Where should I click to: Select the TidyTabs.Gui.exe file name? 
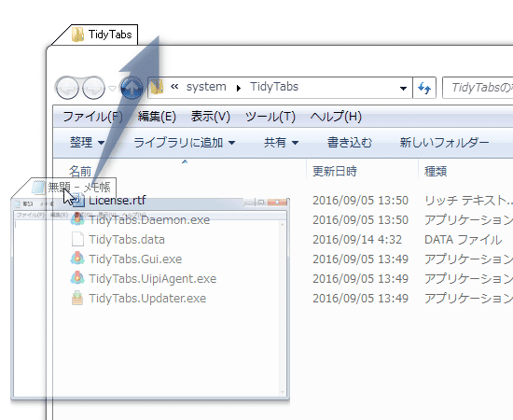click(x=135, y=259)
